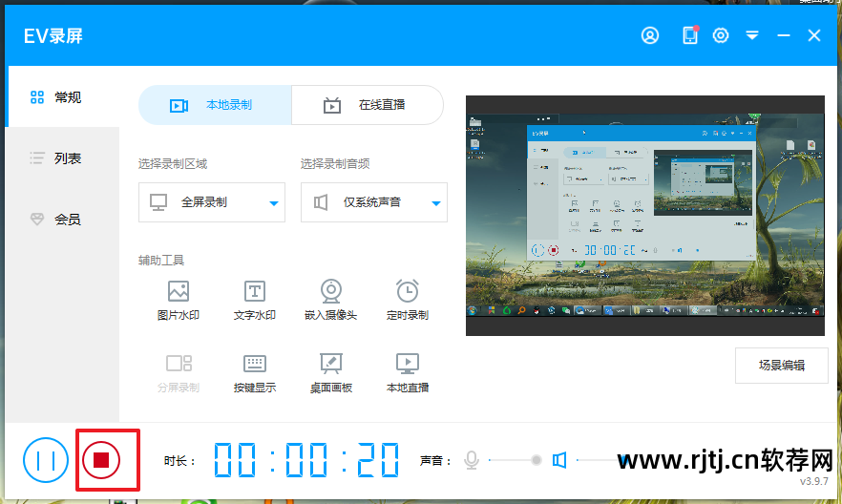Pause the recording

pyautogui.click(x=46, y=460)
